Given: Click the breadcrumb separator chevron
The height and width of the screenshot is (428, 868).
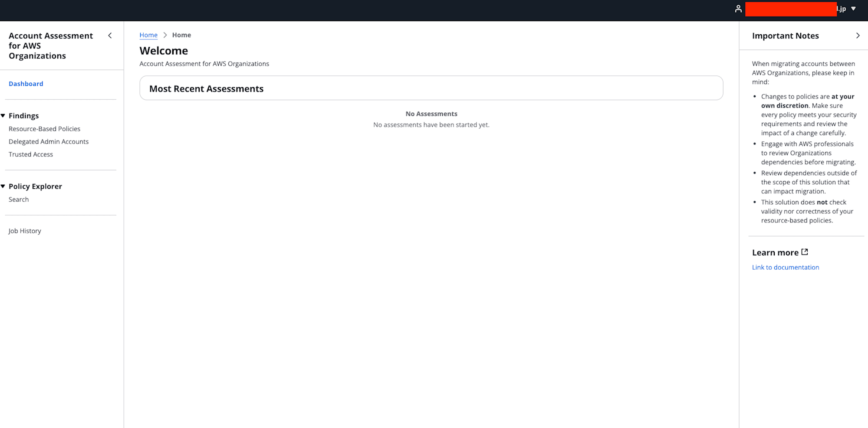Looking at the screenshot, I should pos(165,35).
